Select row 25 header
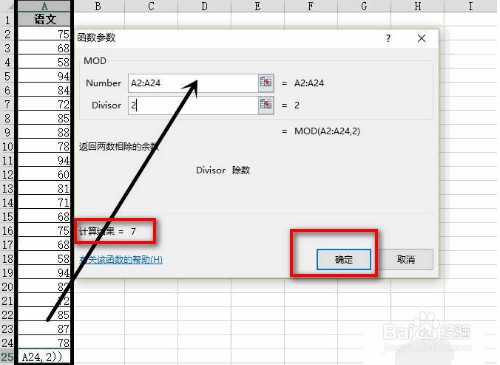 tap(7, 357)
